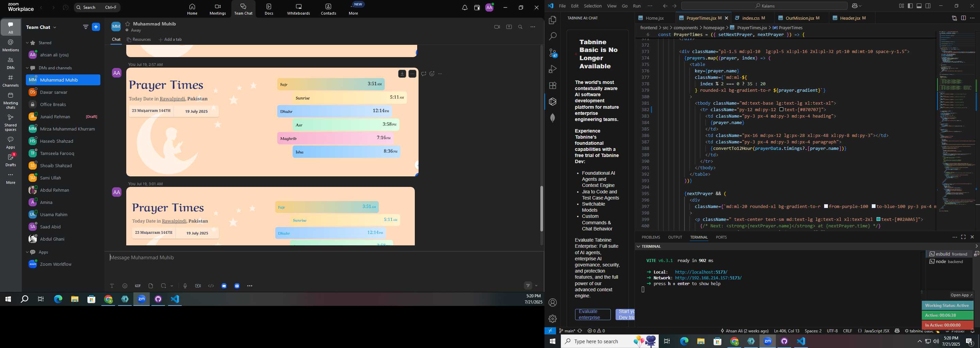Open the Team Chat filter icon
980x348 pixels.
pos(85,27)
